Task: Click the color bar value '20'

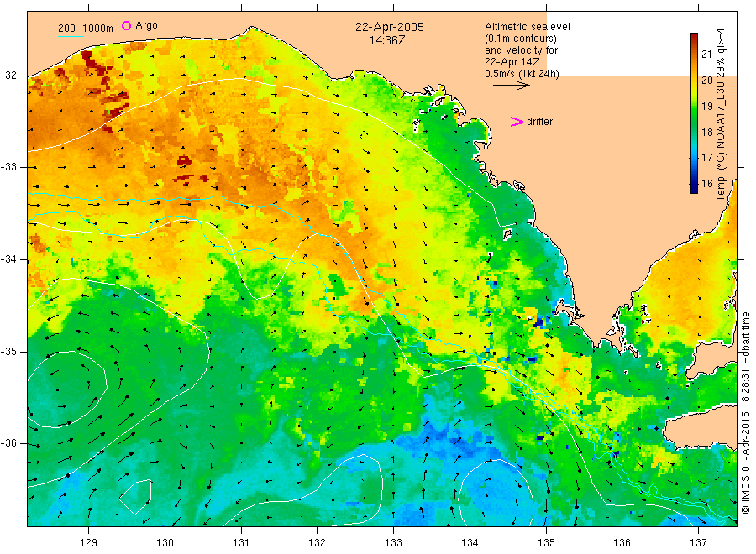Action: [x=706, y=80]
